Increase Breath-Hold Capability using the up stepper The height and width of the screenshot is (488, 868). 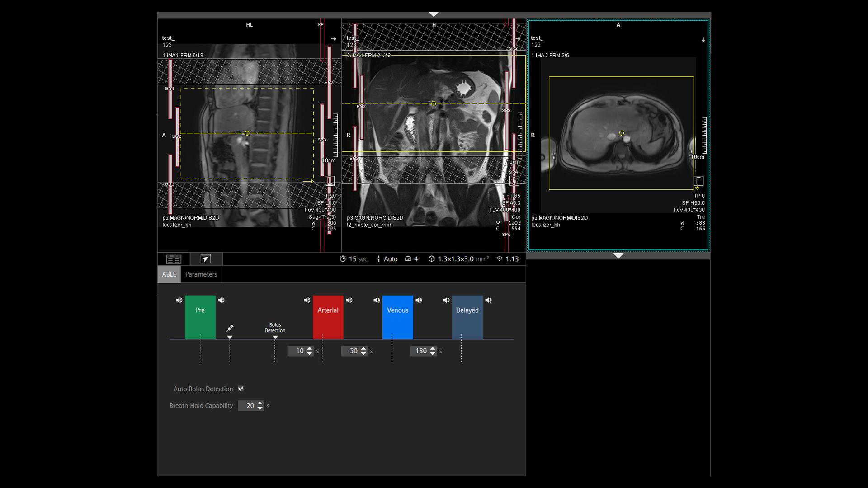[x=259, y=403]
